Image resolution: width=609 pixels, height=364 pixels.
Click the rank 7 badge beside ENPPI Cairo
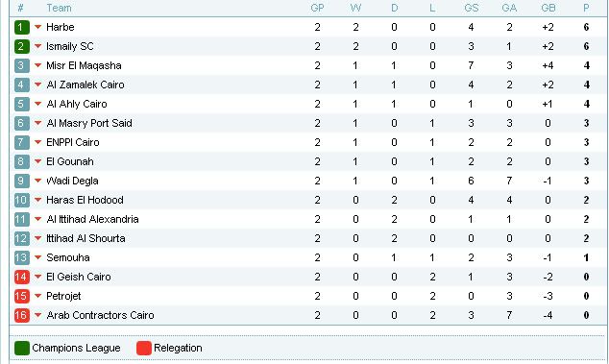point(22,142)
